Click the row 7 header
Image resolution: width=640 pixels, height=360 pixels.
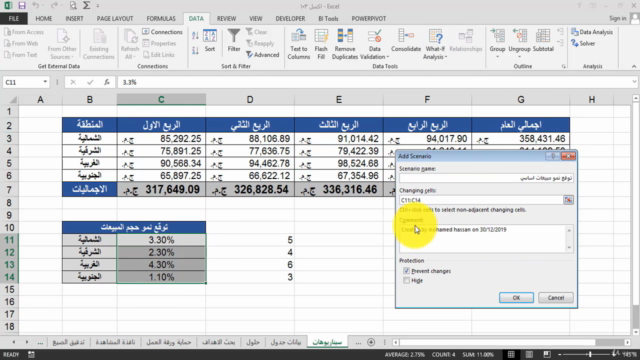[9, 189]
